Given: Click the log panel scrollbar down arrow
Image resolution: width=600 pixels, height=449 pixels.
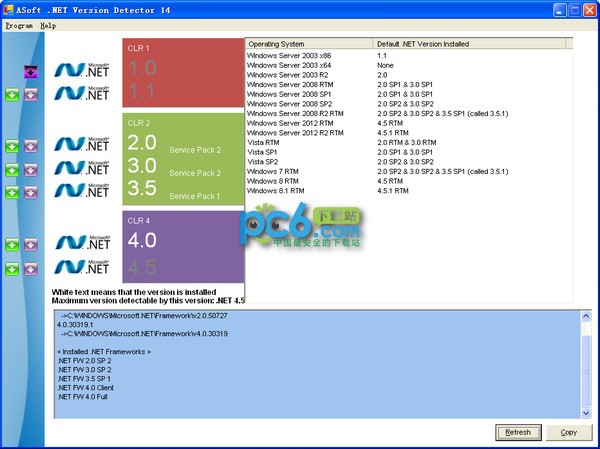Looking at the screenshot, I should click(x=586, y=413).
